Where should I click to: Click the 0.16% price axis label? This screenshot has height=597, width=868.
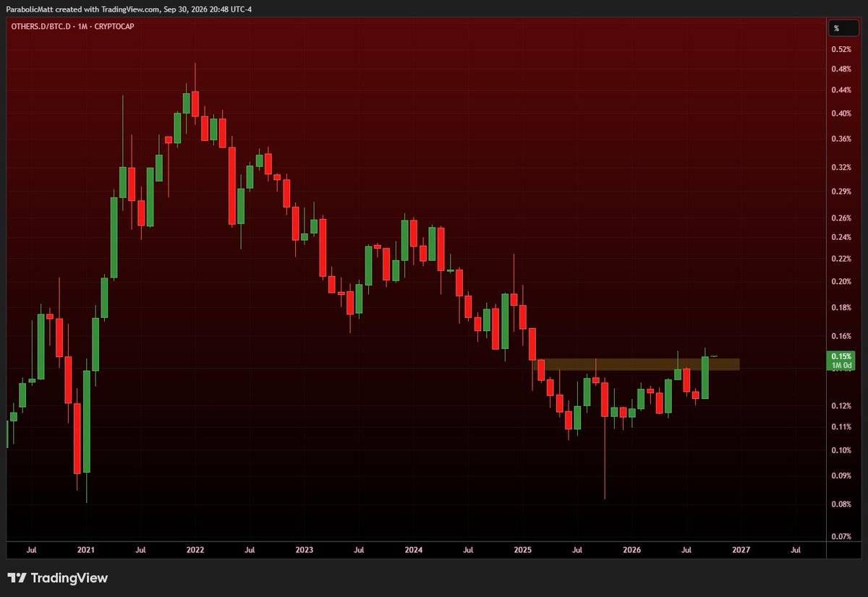point(841,337)
